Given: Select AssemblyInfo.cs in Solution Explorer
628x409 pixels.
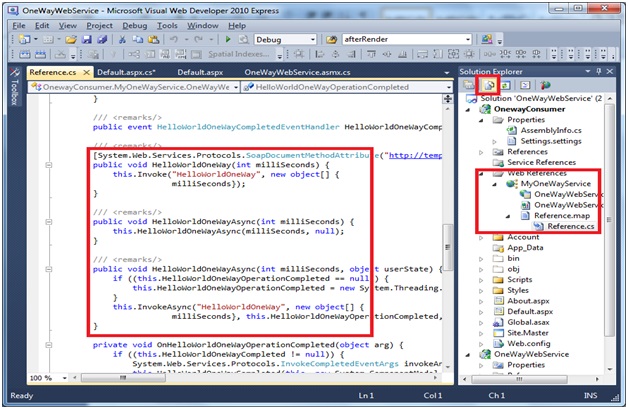Looking at the screenshot, I should (551, 131).
